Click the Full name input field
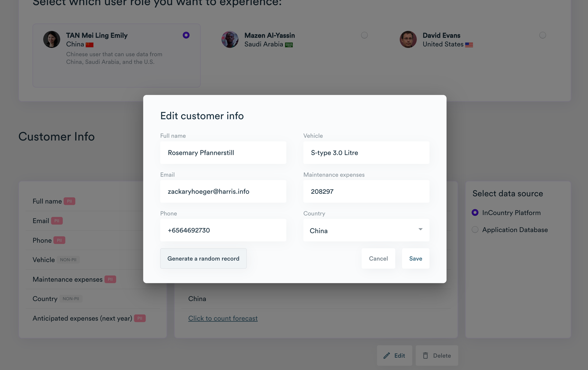 [x=223, y=153]
